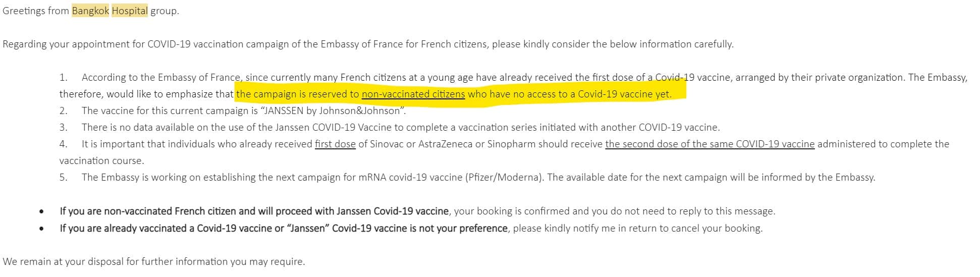Click "According to the Embassy of France" text
Screen dimensions: 980x277
[161, 77]
